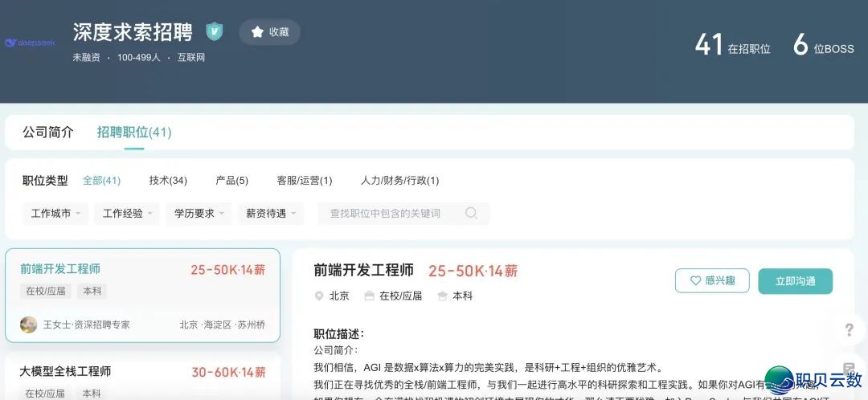Click 王女士·资深招聘专家 recruiter name

tap(86, 324)
